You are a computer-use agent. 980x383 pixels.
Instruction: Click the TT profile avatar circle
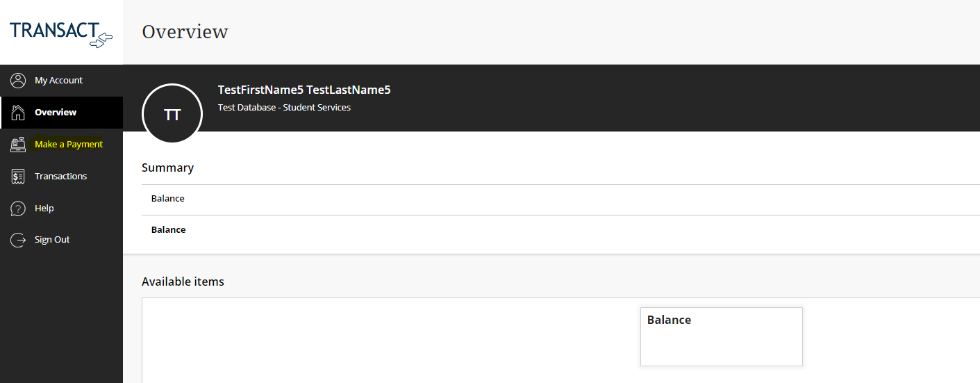click(x=172, y=114)
